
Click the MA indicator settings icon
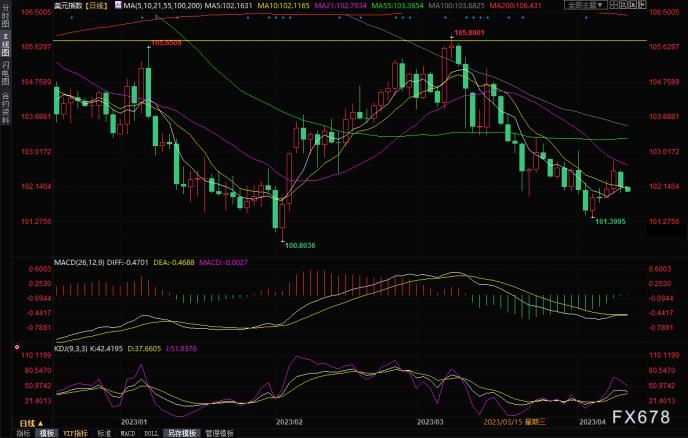[x=115, y=6]
